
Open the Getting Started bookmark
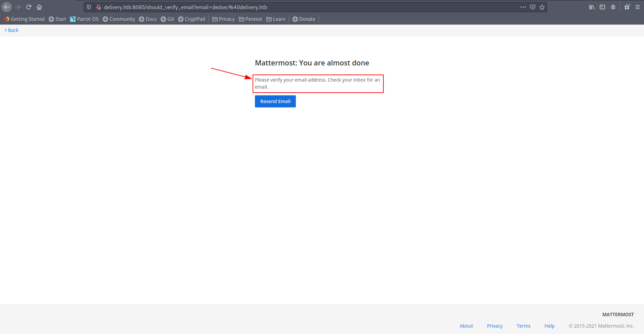[x=24, y=19]
